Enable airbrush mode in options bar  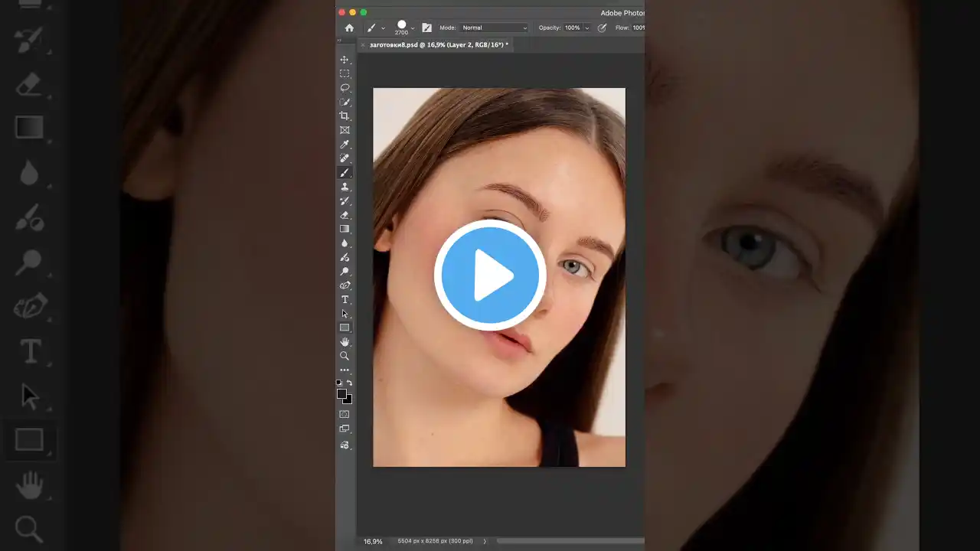[x=602, y=28]
